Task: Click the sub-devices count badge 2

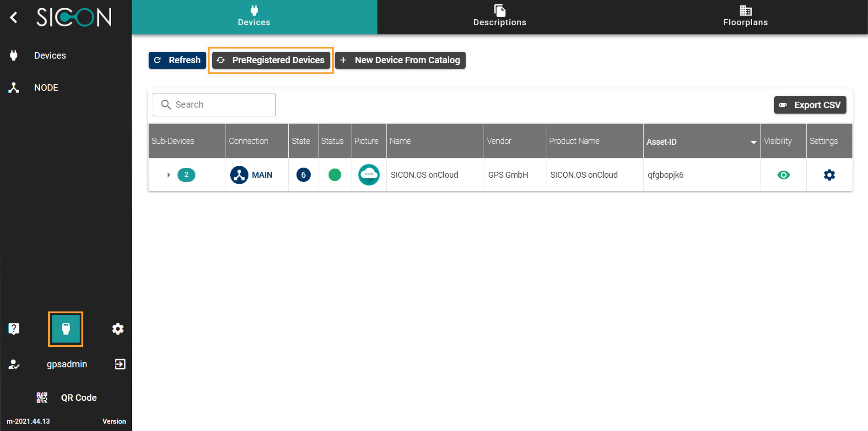Action: click(x=186, y=175)
